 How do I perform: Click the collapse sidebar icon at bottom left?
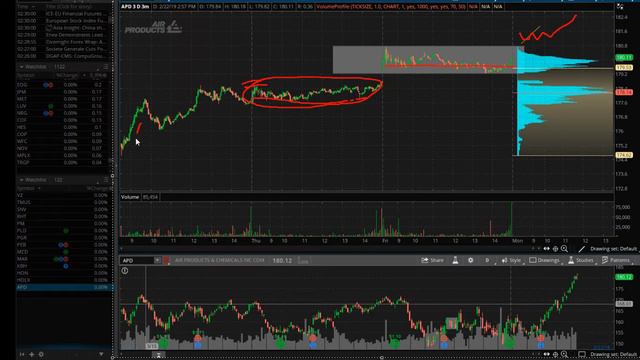[x=22, y=354]
